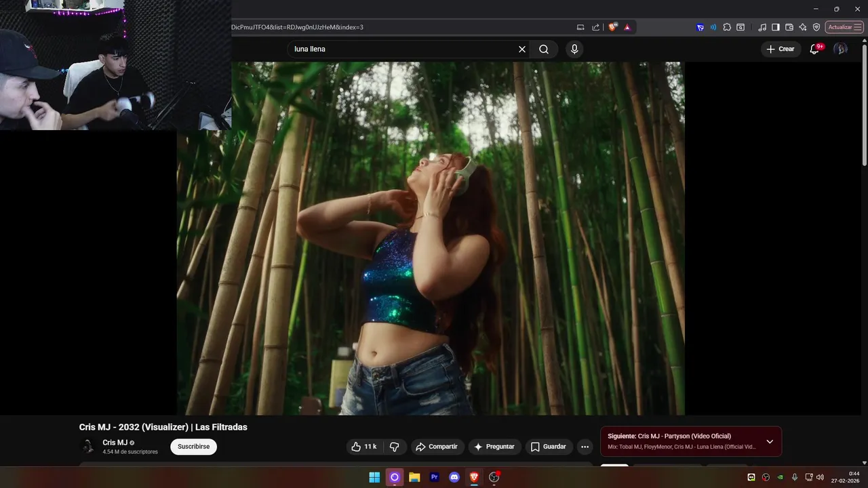Viewport: 868px width, 488px height.
Task: Open Discord from the taskbar
Action: (454, 477)
